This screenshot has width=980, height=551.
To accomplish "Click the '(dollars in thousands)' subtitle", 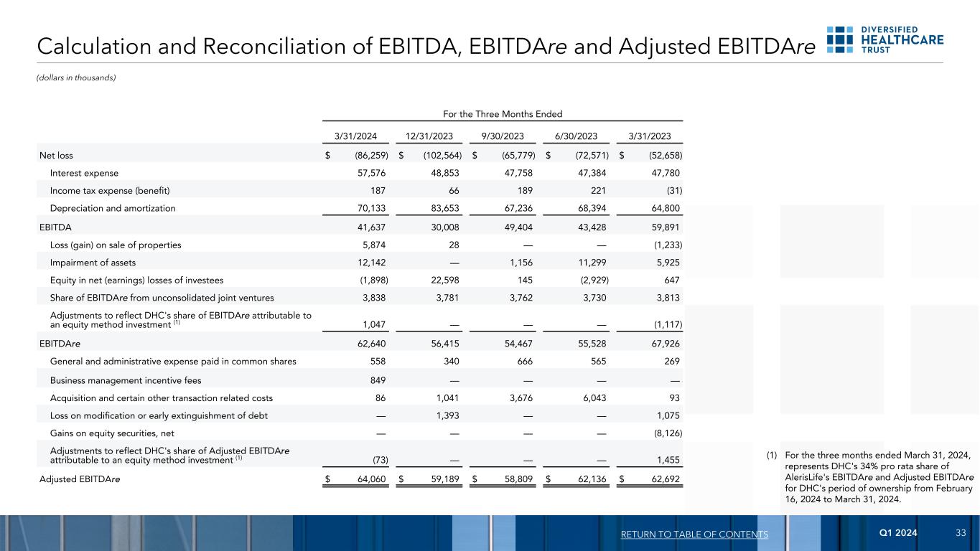I will (75, 77).
